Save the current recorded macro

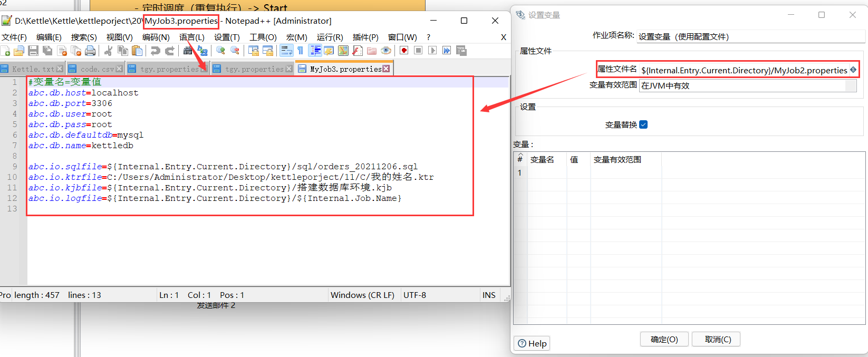[461, 51]
